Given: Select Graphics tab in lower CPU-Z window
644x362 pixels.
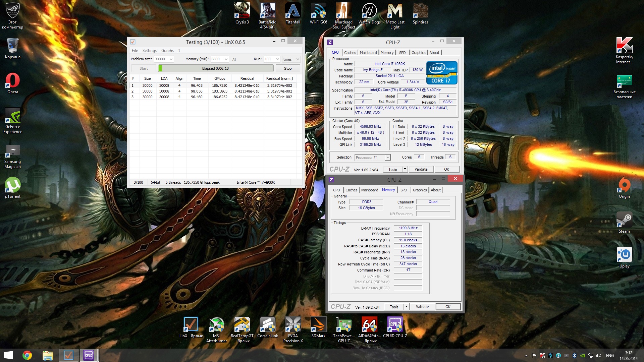Looking at the screenshot, I should click(420, 190).
